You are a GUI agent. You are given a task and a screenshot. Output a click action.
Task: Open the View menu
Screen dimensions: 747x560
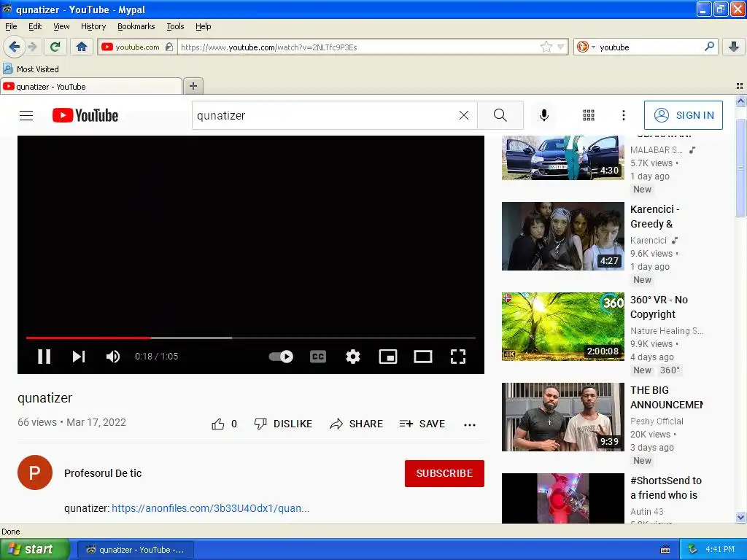coord(61,26)
